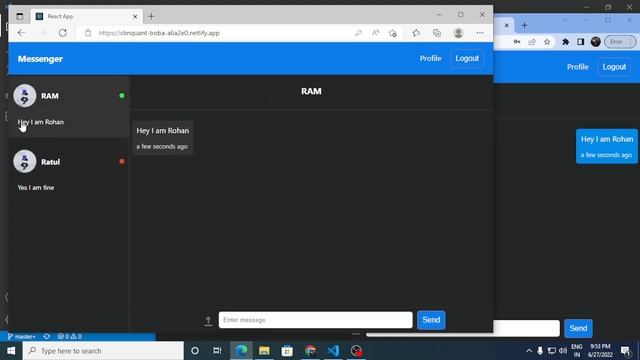
Task: Open a new tab in Edge
Action: (x=151, y=16)
